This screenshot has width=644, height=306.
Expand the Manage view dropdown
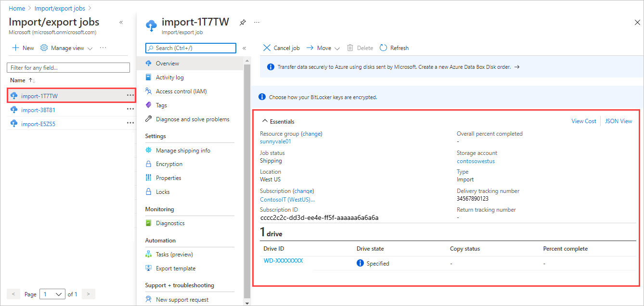pos(65,48)
